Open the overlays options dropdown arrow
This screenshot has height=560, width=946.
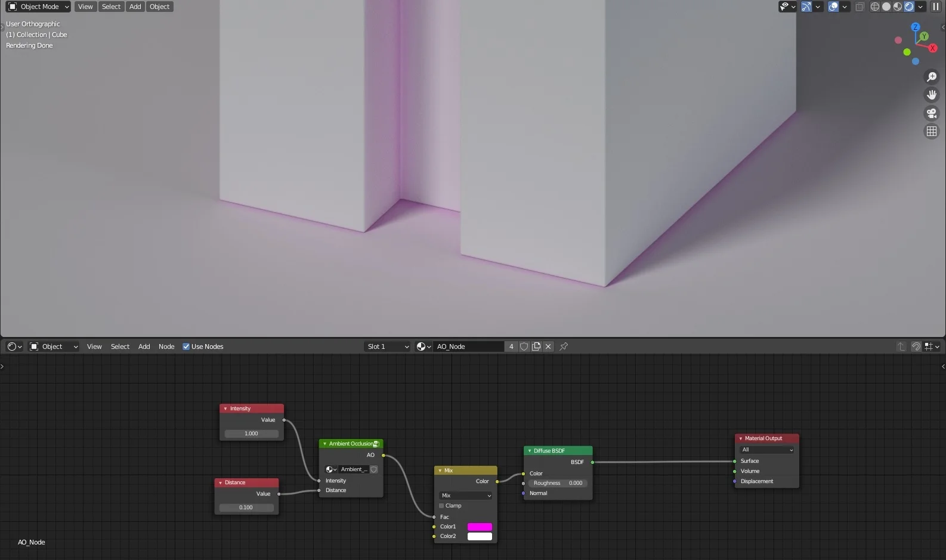click(x=845, y=7)
